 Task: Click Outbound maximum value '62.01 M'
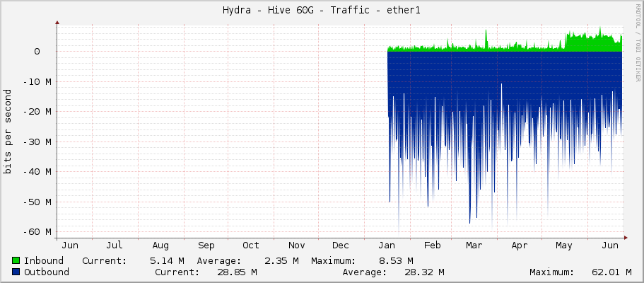(x=612, y=272)
